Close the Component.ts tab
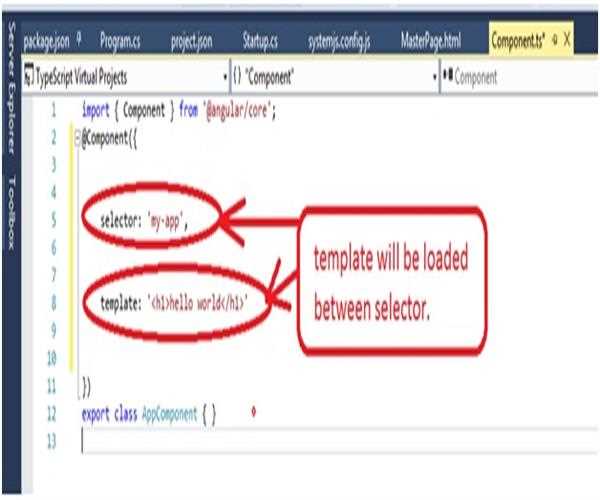 point(568,40)
